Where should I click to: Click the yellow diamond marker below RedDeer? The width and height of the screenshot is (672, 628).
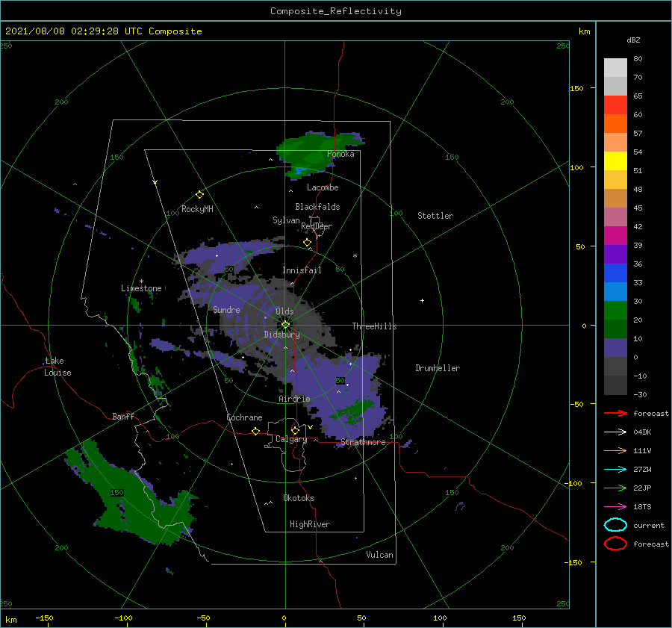pyautogui.click(x=308, y=243)
